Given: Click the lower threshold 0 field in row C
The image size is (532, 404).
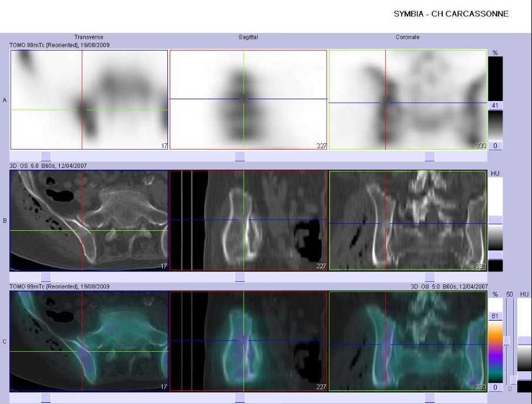Looking at the screenshot, I should tap(495, 388).
